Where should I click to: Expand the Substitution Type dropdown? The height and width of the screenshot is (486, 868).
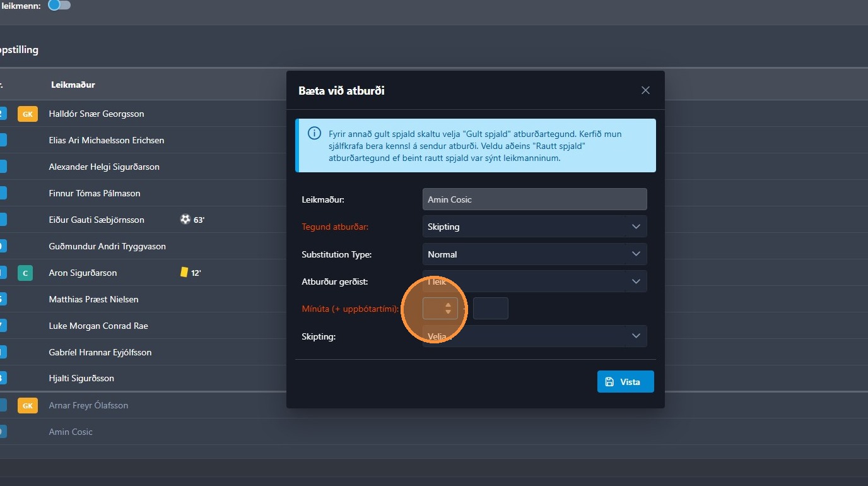pyautogui.click(x=534, y=254)
